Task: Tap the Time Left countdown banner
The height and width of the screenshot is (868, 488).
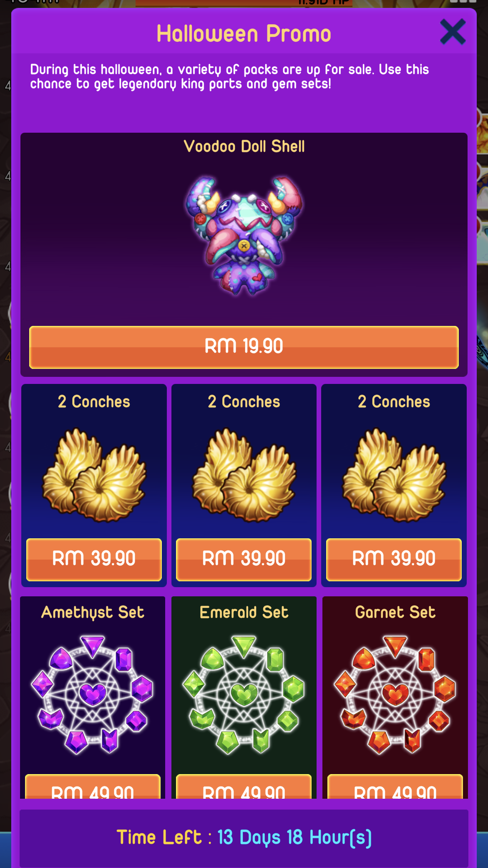Action: coord(244,838)
